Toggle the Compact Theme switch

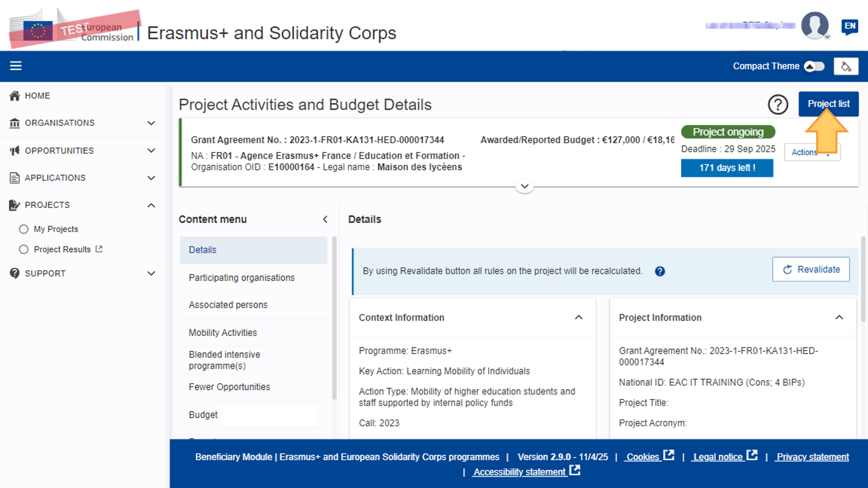click(814, 66)
